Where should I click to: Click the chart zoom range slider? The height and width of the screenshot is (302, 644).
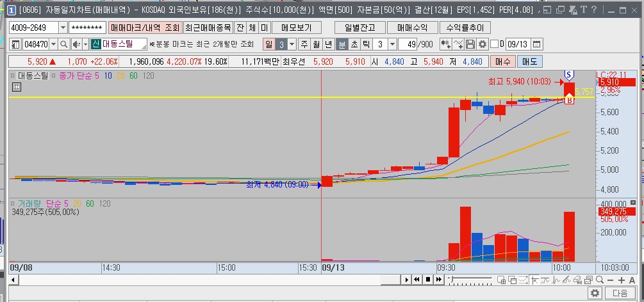471,280
